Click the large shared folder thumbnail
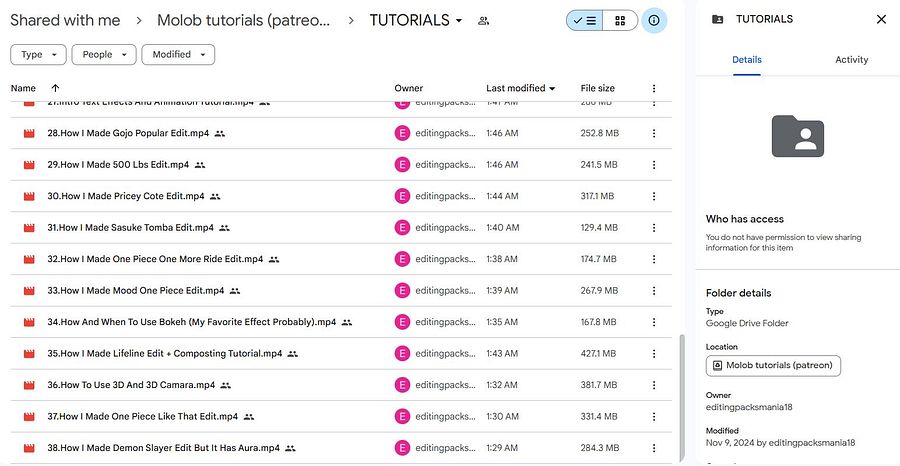 coord(797,136)
